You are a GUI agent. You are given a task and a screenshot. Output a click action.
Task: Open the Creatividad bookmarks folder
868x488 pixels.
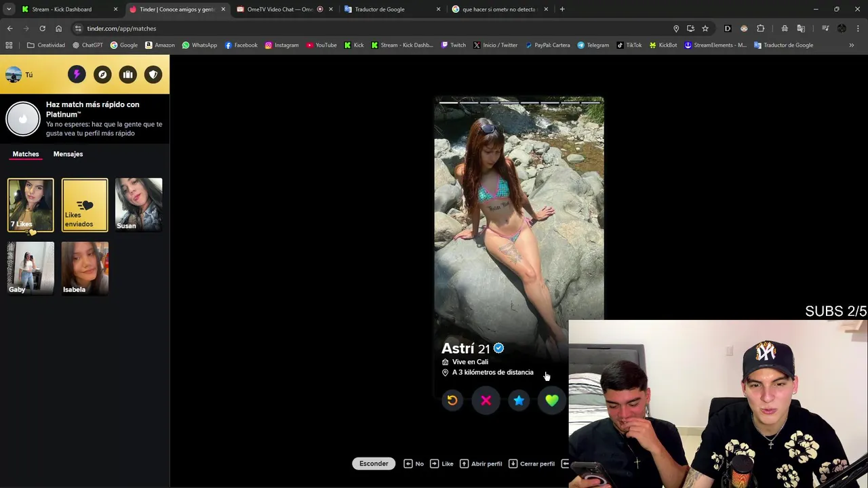[46, 45]
